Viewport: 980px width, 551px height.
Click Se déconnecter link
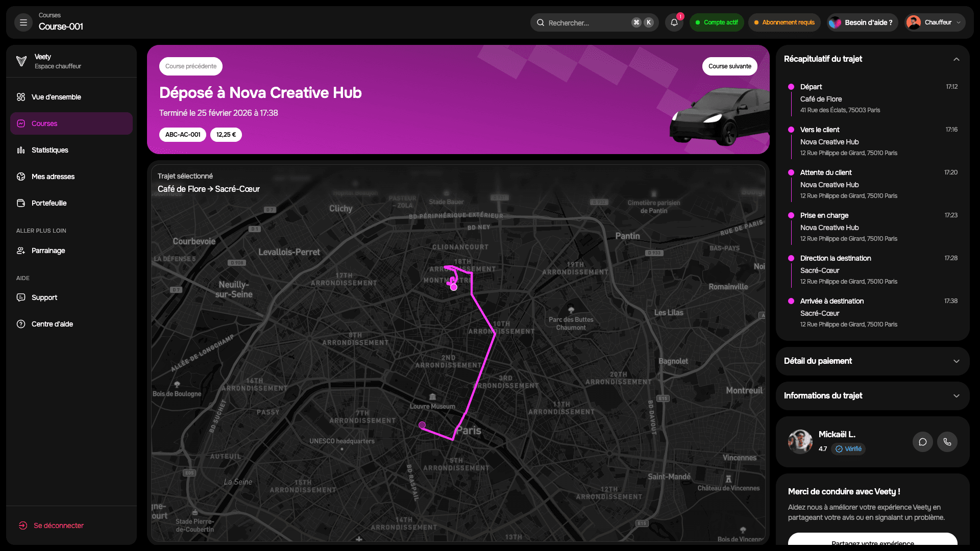[58, 525]
